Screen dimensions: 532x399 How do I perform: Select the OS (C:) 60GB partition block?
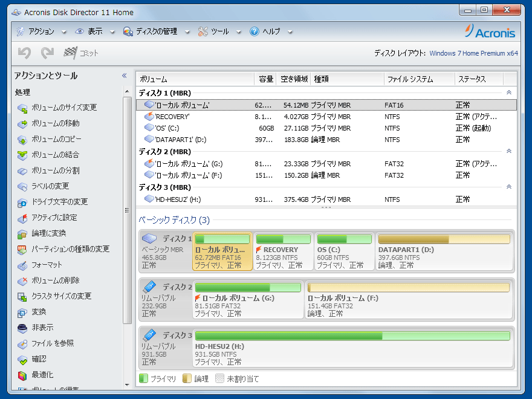coord(345,251)
